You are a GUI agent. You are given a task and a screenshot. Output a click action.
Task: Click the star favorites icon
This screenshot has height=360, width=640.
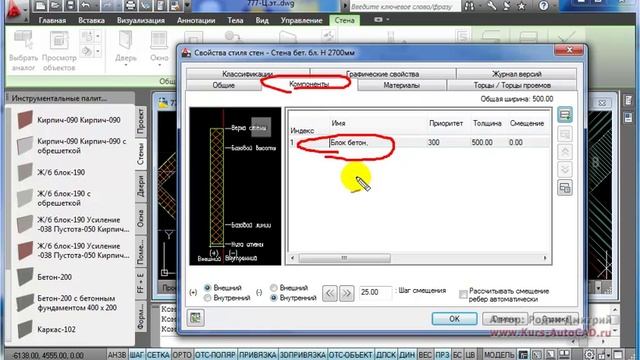pyautogui.click(x=521, y=6)
